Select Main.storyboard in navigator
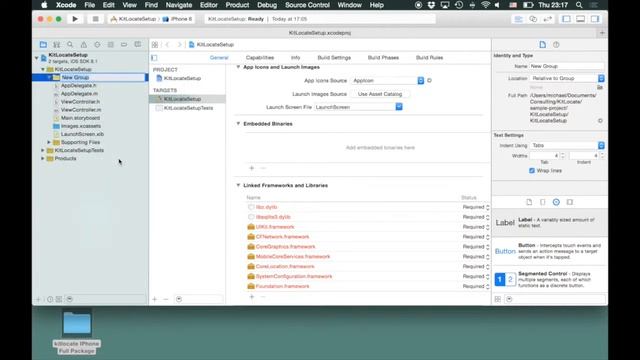This screenshot has height=360, width=640. [x=80, y=118]
